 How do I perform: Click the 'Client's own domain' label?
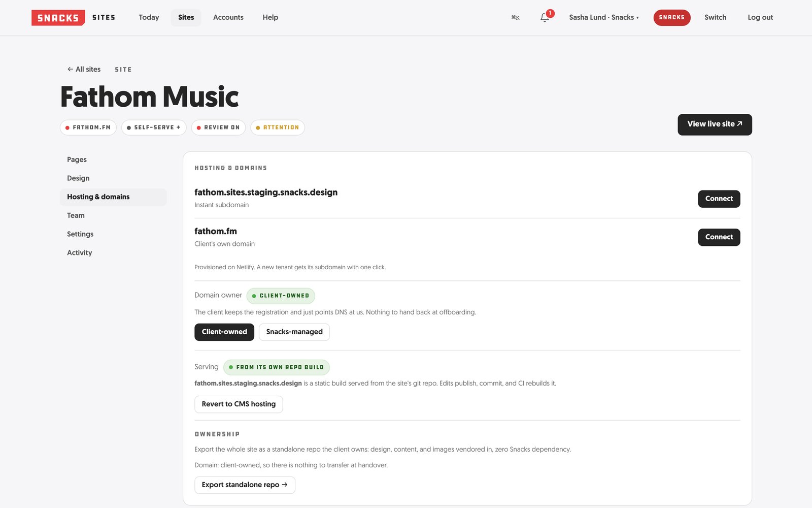pos(225,244)
